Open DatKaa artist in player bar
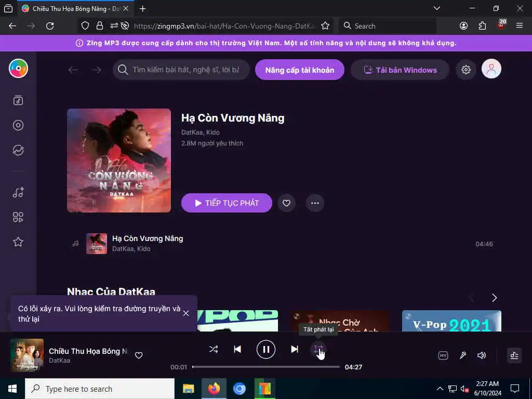Image resolution: width=532 pixels, height=399 pixels. click(59, 361)
